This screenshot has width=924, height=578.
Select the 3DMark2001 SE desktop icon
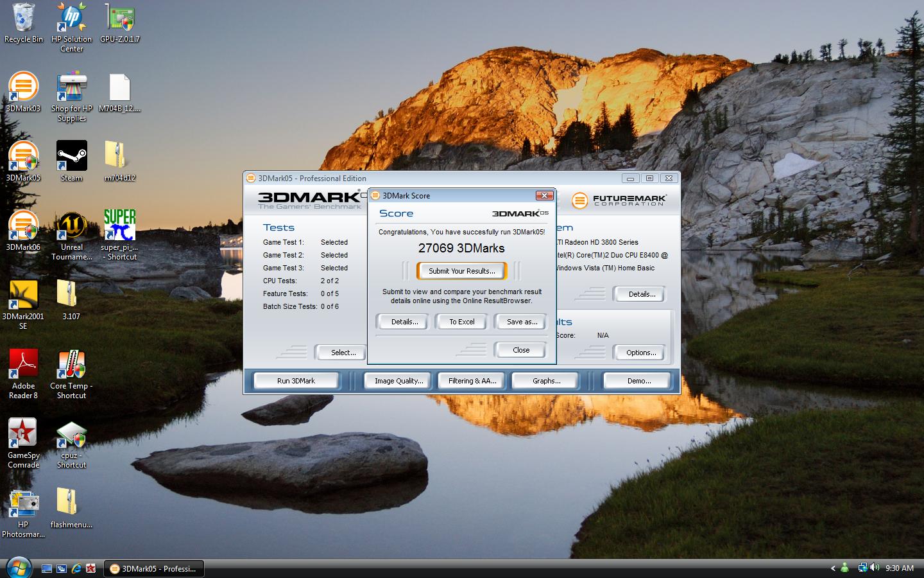tap(23, 305)
